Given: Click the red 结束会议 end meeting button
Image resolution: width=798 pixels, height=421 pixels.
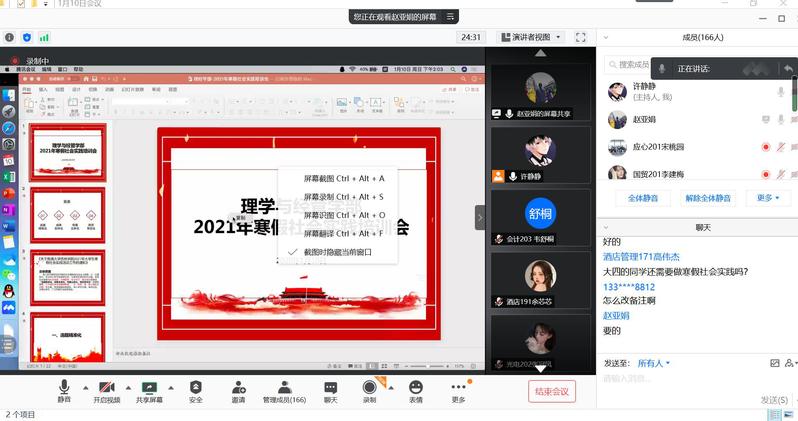Looking at the screenshot, I should click(551, 391).
